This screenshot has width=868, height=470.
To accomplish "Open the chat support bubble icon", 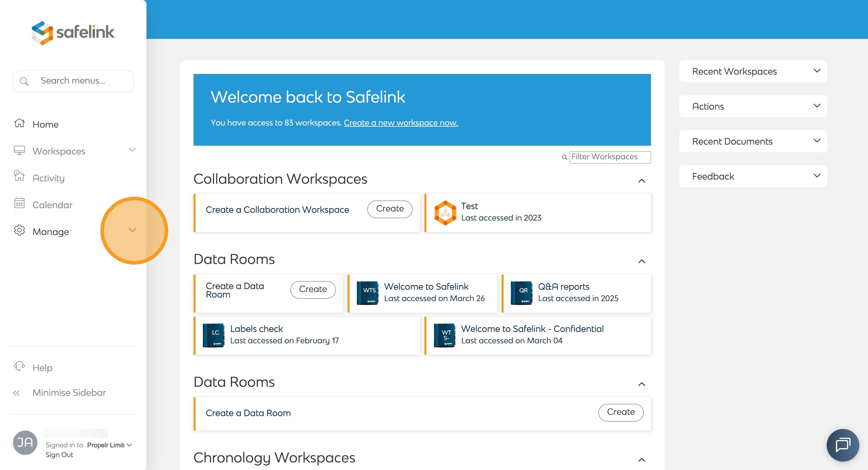I will [x=842, y=445].
